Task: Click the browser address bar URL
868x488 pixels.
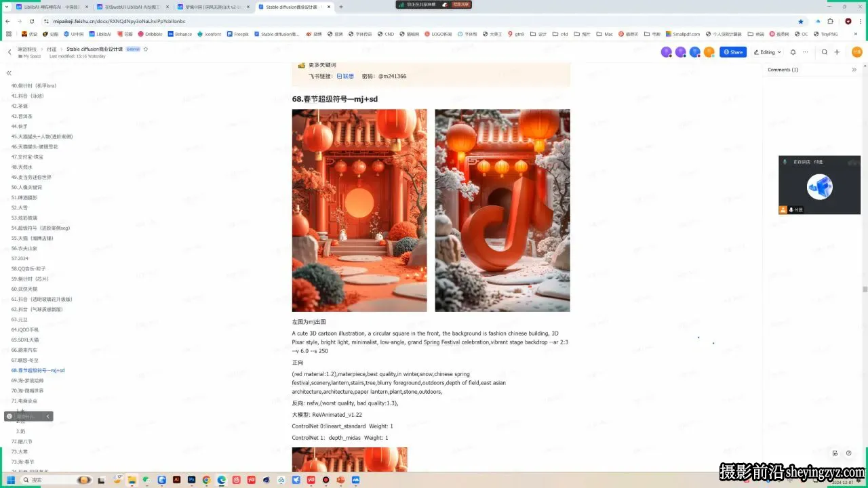Action: click(119, 21)
